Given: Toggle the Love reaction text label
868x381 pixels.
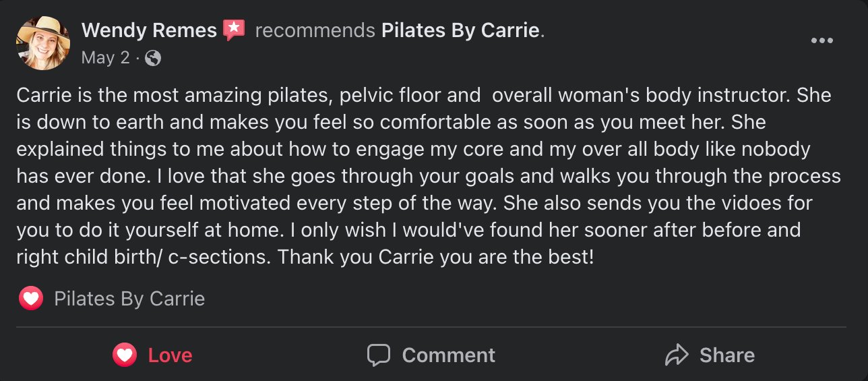Looking at the screenshot, I should [x=170, y=355].
